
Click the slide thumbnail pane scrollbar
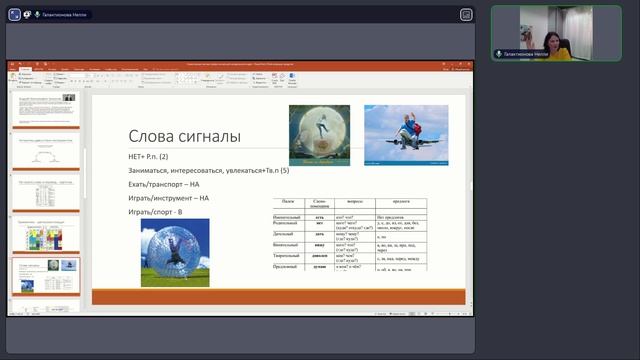[85, 173]
